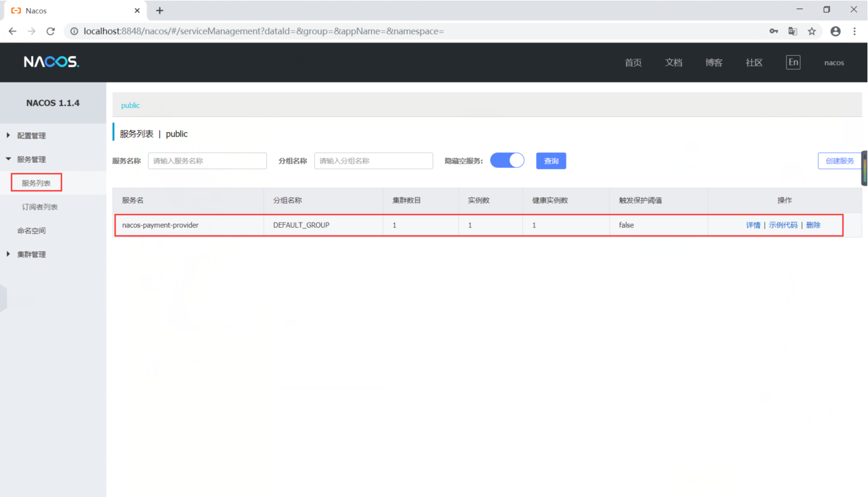Collapse the 服务管理 sidebar section
The width and height of the screenshot is (868, 497).
coord(31,159)
